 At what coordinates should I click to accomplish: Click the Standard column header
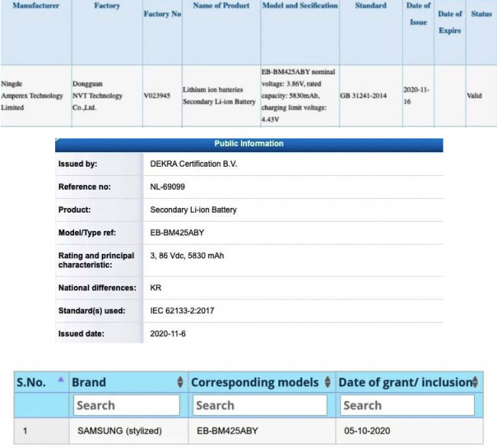pyautogui.click(x=370, y=6)
